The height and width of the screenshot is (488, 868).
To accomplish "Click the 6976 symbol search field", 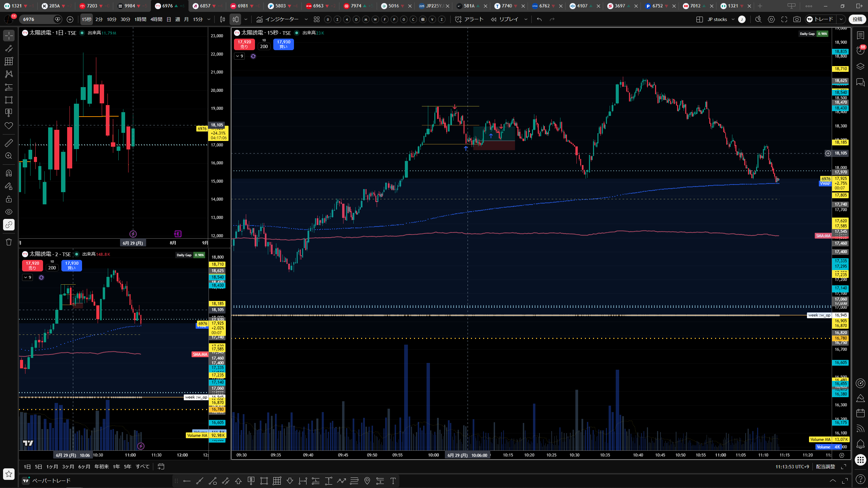I will 37,19.
